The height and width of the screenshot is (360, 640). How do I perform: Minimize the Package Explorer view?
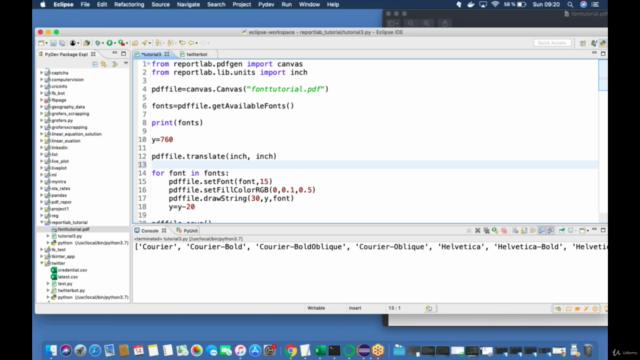pyautogui.click(x=115, y=53)
